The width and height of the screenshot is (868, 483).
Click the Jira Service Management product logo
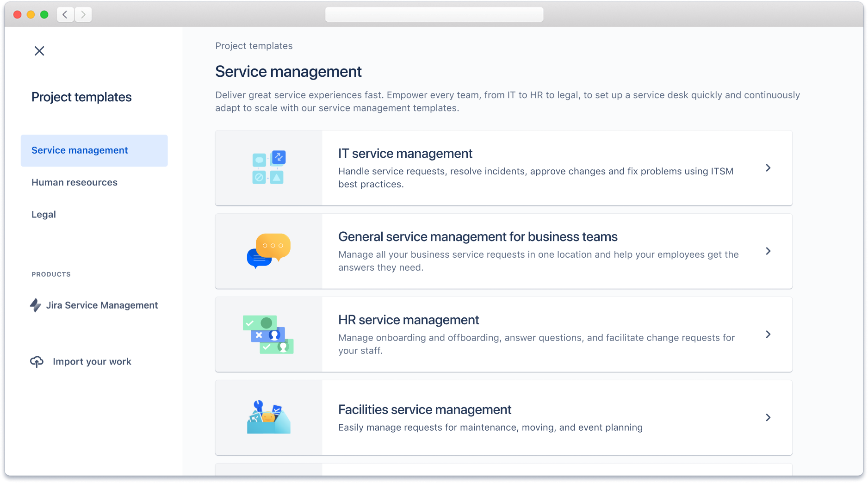pos(36,305)
